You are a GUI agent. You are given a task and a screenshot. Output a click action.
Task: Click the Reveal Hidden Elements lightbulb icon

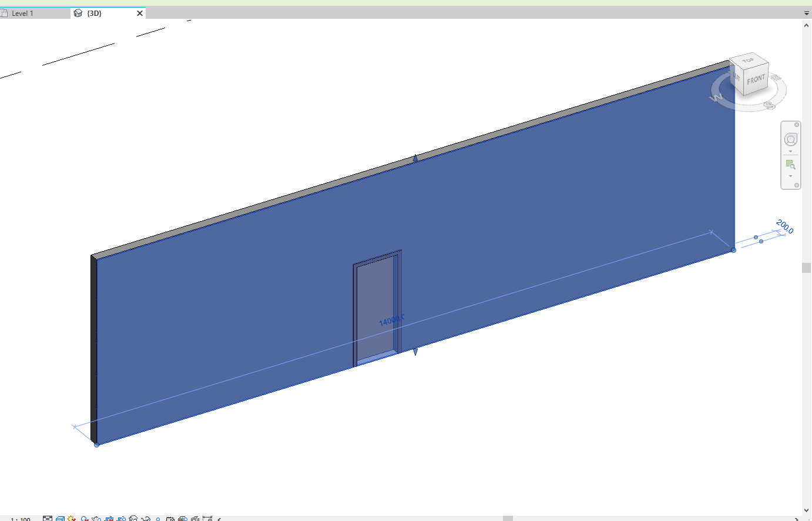(158, 518)
